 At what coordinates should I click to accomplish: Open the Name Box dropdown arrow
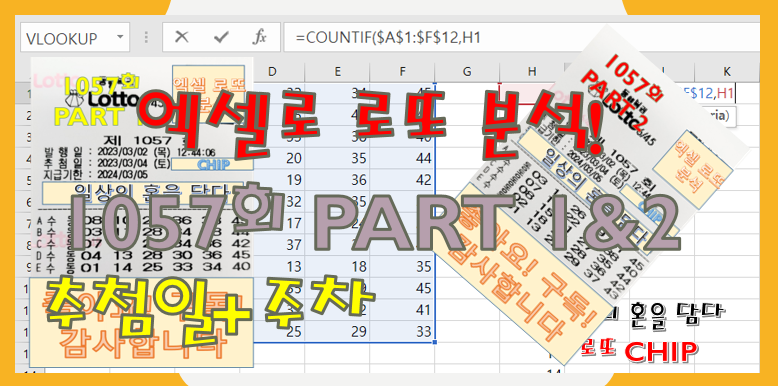pos(120,38)
